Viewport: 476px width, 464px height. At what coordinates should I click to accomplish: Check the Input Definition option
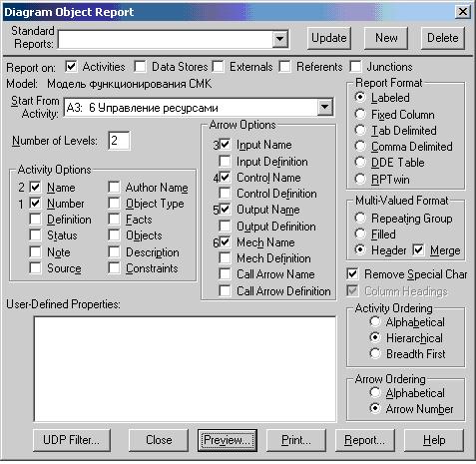point(225,162)
